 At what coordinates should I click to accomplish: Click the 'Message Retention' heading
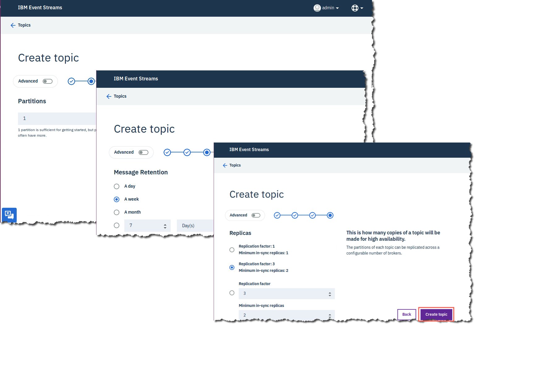pos(141,173)
